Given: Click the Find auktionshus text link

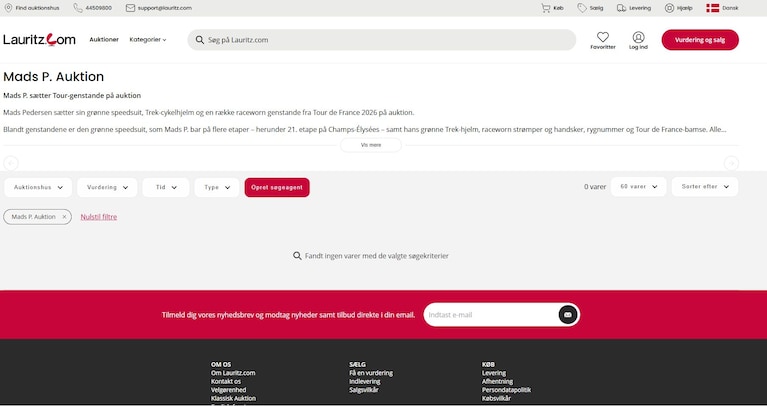Looking at the screenshot, I should click(37, 8).
